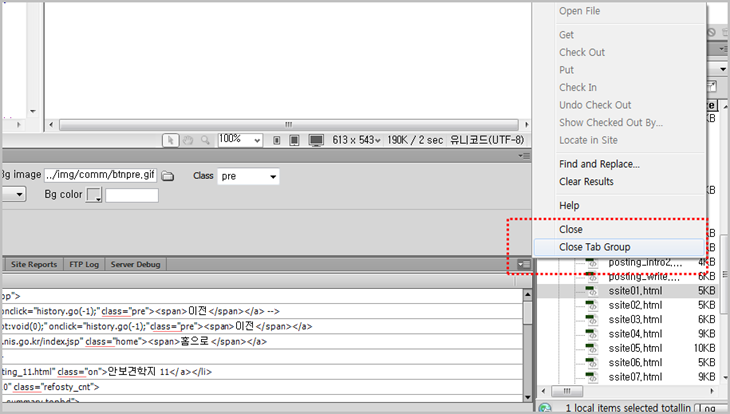This screenshot has width=730, height=414.
Task: Switch to the Server Debug tab
Action: point(135,265)
